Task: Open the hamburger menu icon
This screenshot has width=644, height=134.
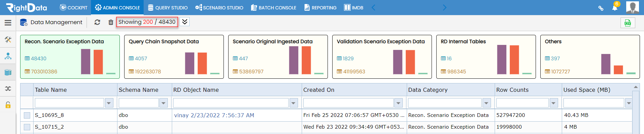Action: click(8, 22)
